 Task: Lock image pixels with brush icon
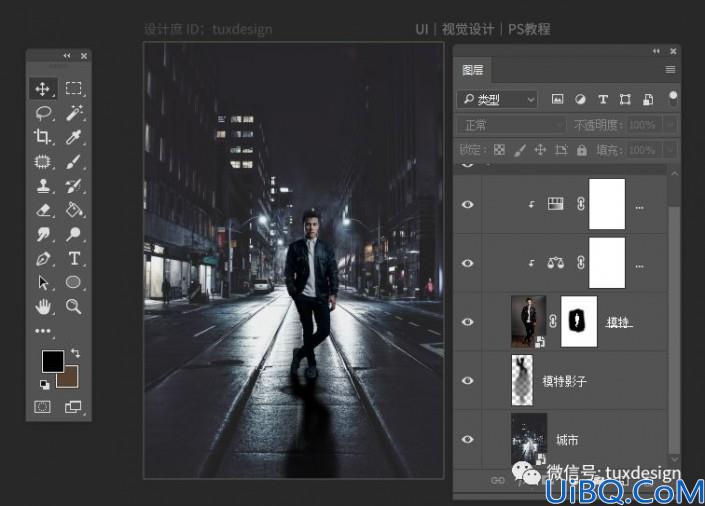tap(520, 150)
